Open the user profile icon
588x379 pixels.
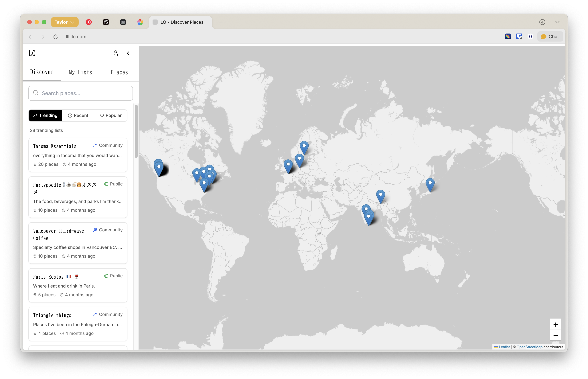116,53
